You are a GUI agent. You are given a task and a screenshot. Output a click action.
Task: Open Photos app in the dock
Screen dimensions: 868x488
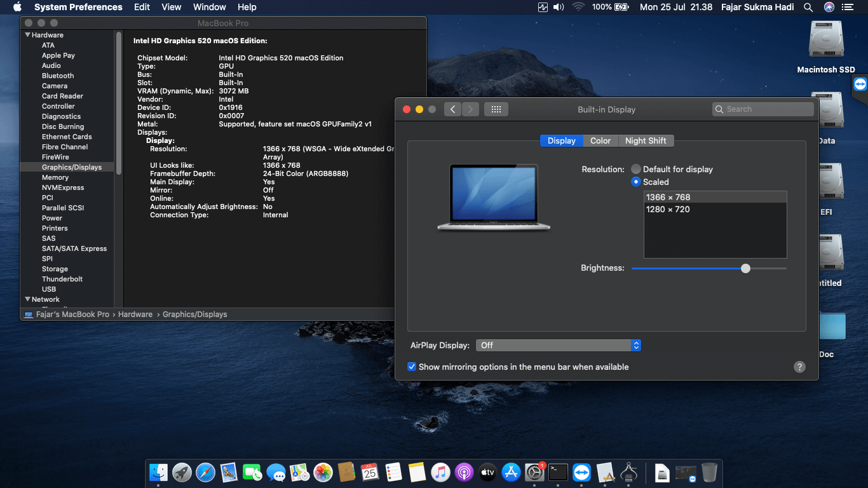[323, 472]
